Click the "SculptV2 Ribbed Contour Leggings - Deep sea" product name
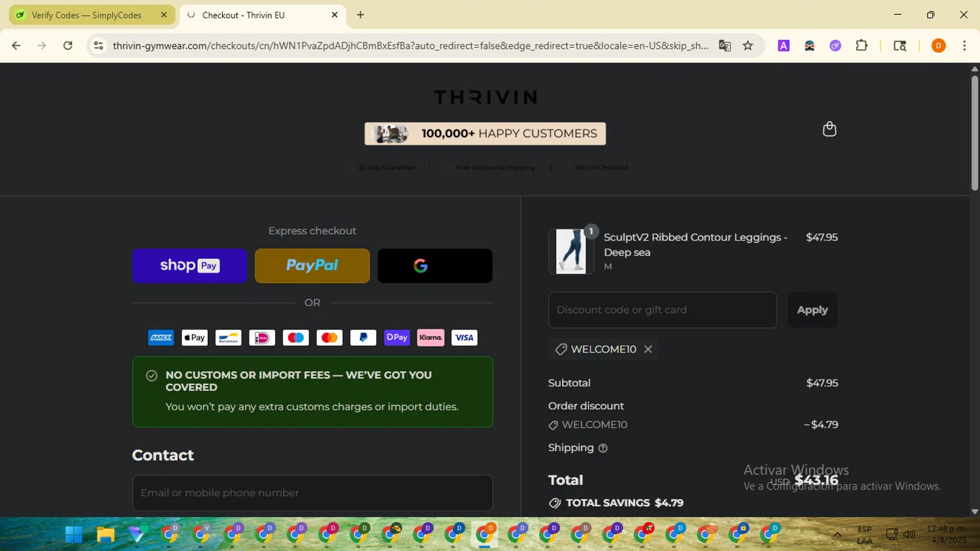Image resolution: width=980 pixels, height=551 pixels. (x=695, y=244)
